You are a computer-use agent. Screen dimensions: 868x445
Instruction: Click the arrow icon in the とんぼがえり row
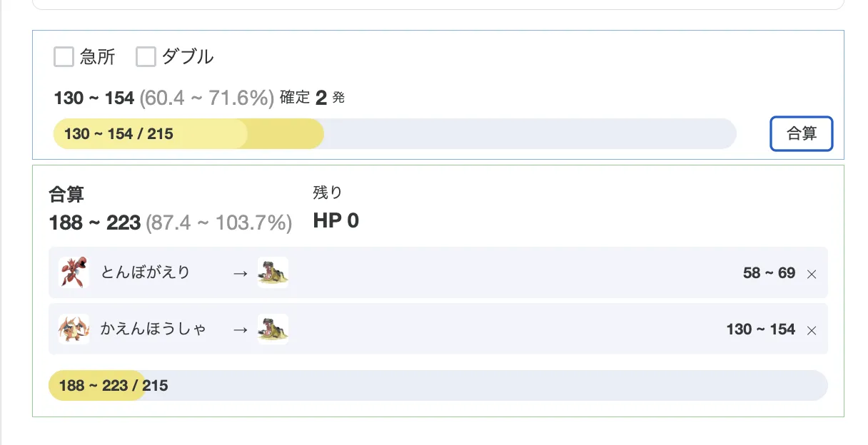(x=239, y=272)
